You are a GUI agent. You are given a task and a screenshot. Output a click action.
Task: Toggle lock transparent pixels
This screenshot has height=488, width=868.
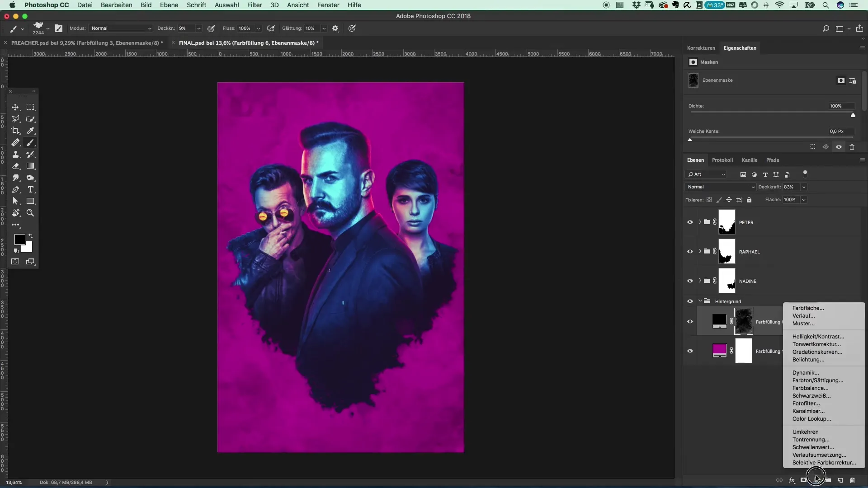click(x=709, y=200)
